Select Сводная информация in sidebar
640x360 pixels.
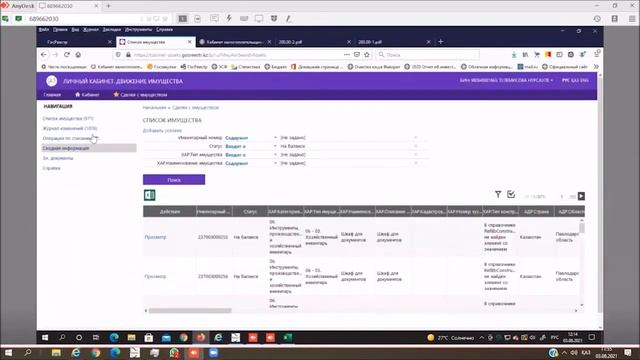(89, 148)
